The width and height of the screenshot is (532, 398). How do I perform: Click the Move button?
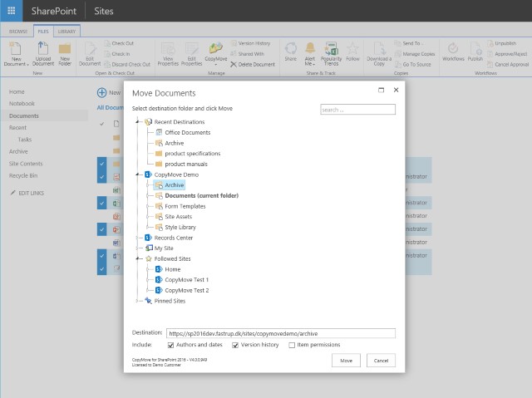tap(346, 361)
